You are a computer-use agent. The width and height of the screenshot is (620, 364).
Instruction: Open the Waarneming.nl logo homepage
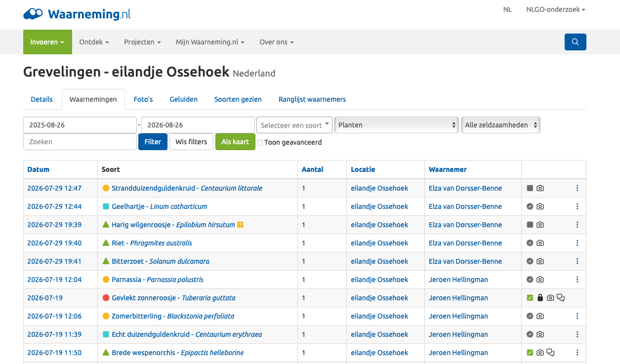point(77,14)
